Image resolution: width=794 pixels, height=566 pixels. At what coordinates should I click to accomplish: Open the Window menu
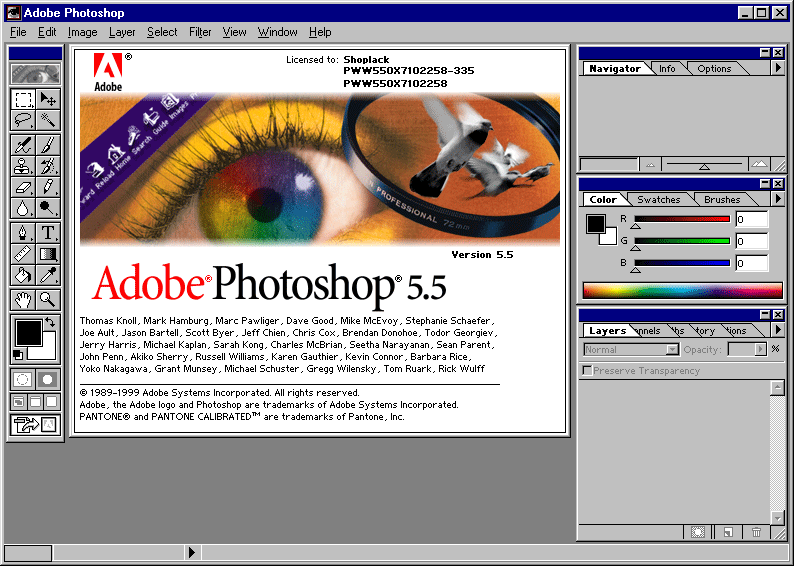[x=277, y=32]
